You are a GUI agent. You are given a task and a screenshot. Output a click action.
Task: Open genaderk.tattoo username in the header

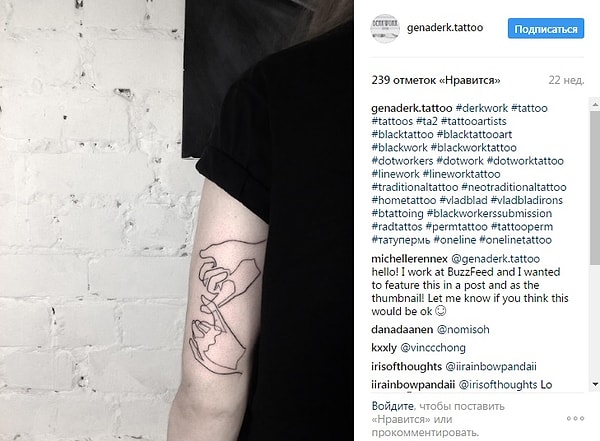(x=445, y=28)
